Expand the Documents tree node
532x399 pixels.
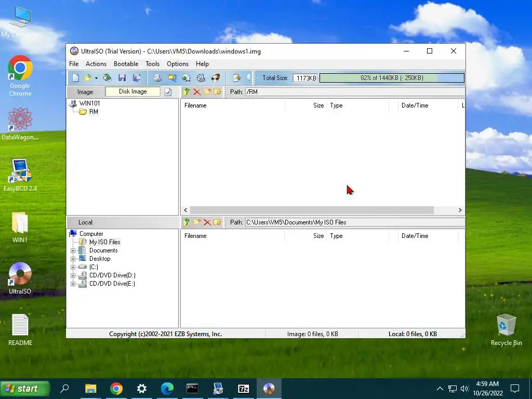click(x=73, y=251)
